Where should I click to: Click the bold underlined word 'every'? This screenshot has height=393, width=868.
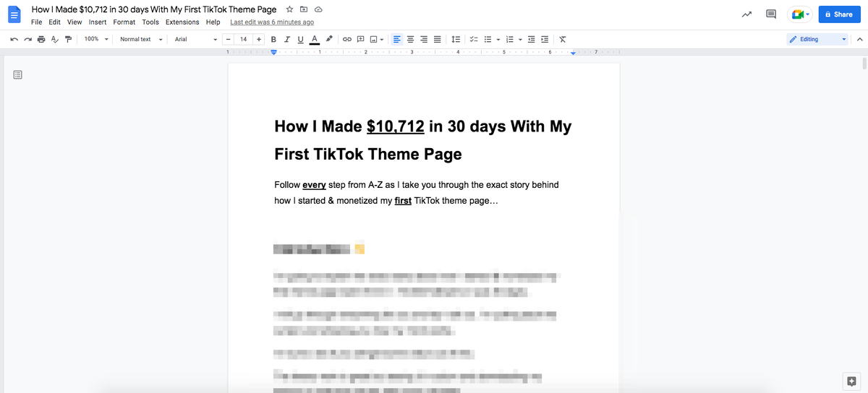coord(315,185)
